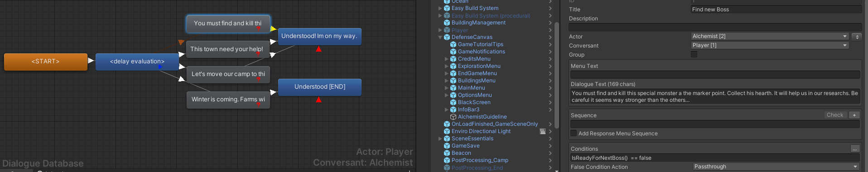Expand the Easy Build System node
Image resolution: width=868 pixels, height=172 pixels.
[x=440, y=8]
